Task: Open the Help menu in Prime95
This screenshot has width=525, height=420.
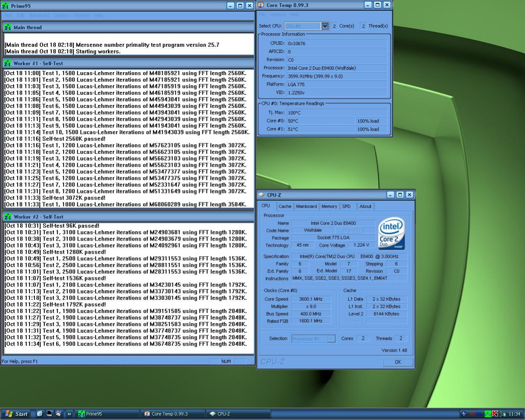Action: click(x=99, y=15)
